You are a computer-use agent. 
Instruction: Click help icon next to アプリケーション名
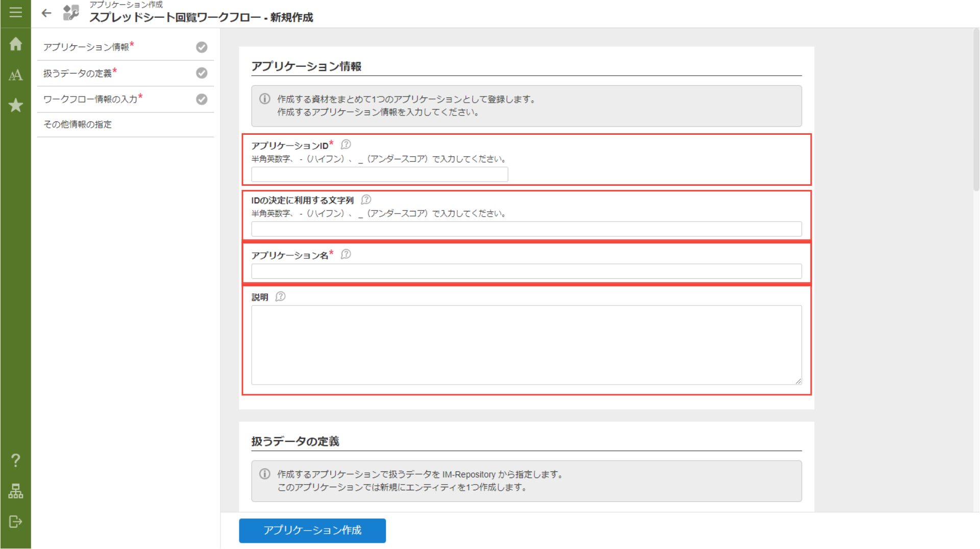point(346,254)
